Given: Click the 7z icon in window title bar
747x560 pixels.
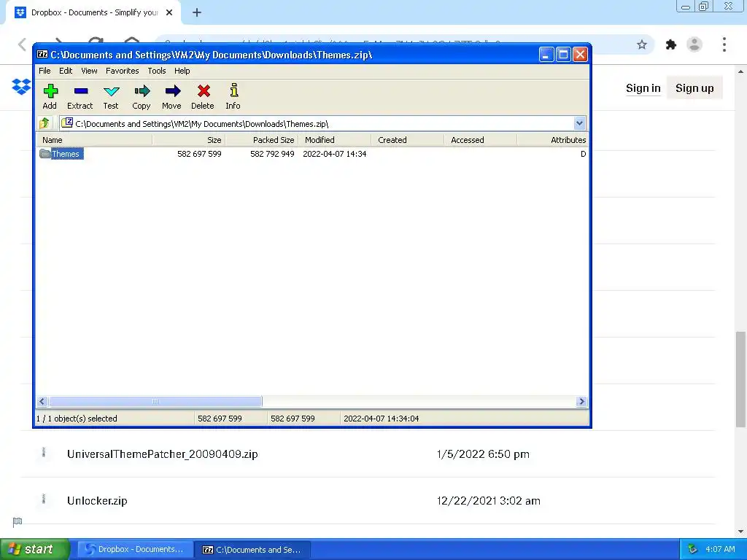Looking at the screenshot, I should [42, 54].
